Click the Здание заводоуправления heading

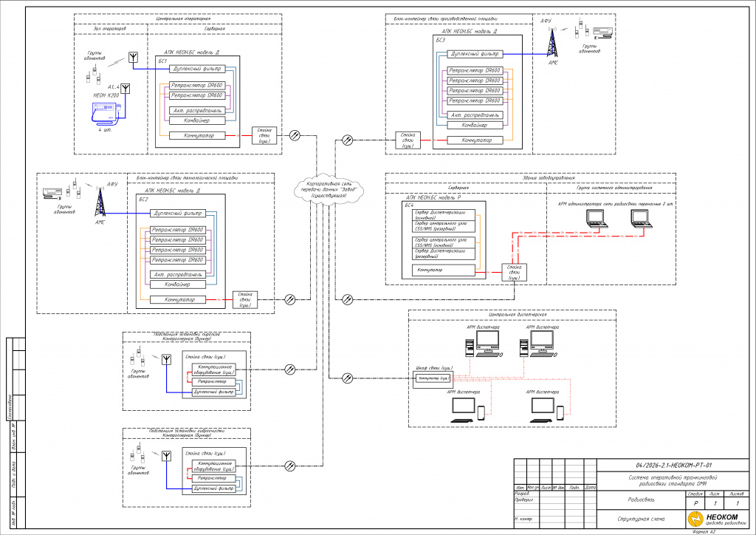tap(549, 178)
